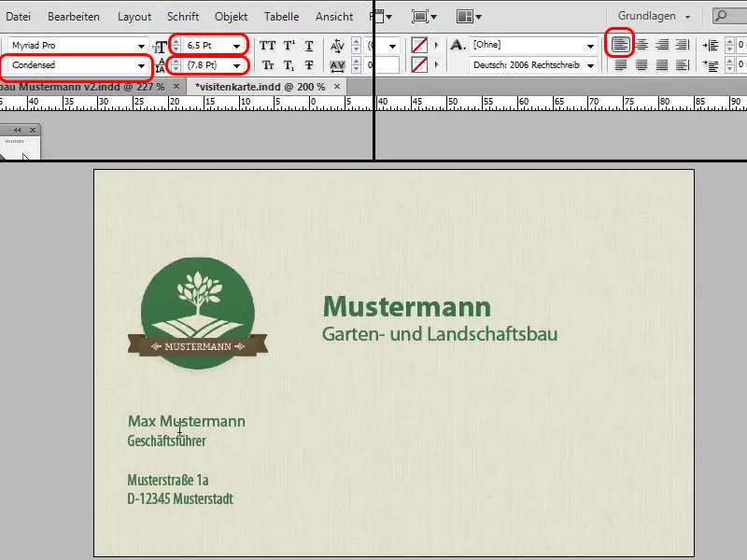Viewport: 747px width, 560px height.
Task: Expand the stroke color options arrow
Action: coord(436,64)
